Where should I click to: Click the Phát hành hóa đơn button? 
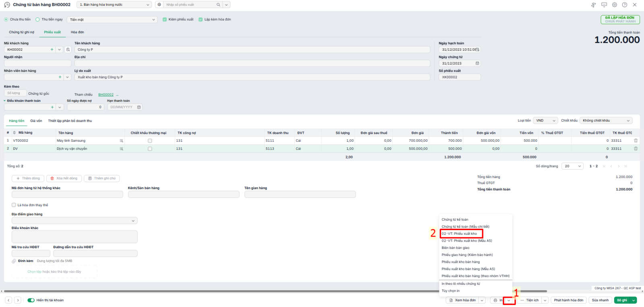[x=568, y=300]
